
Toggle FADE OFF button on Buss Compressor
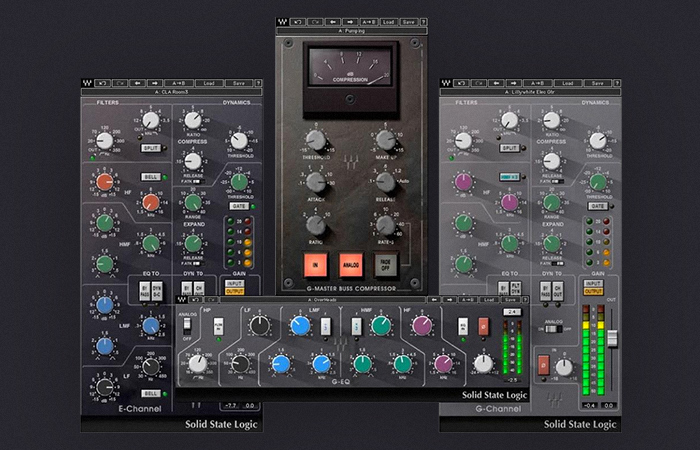pyautogui.click(x=386, y=265)
